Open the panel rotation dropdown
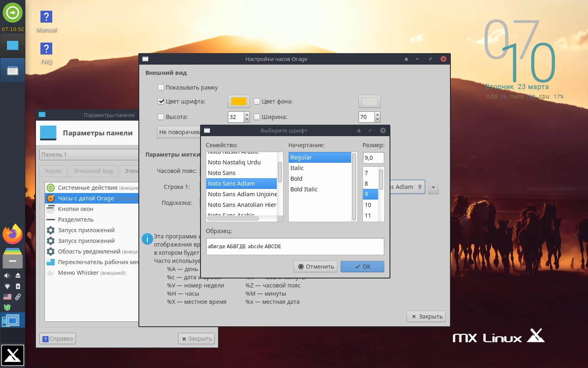Screen dimensions: 588x368 coord(180,132)
